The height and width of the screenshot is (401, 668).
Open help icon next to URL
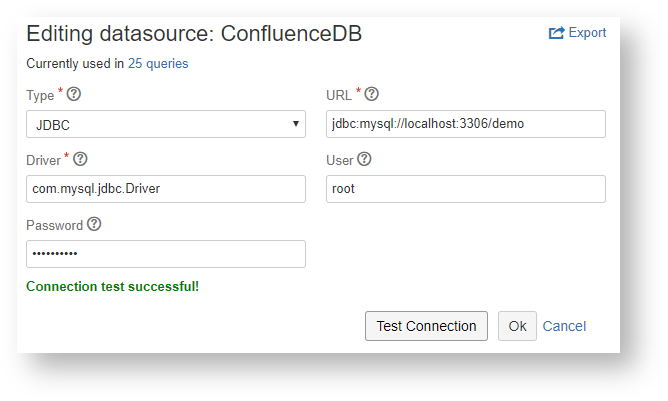tap(371, 95)
